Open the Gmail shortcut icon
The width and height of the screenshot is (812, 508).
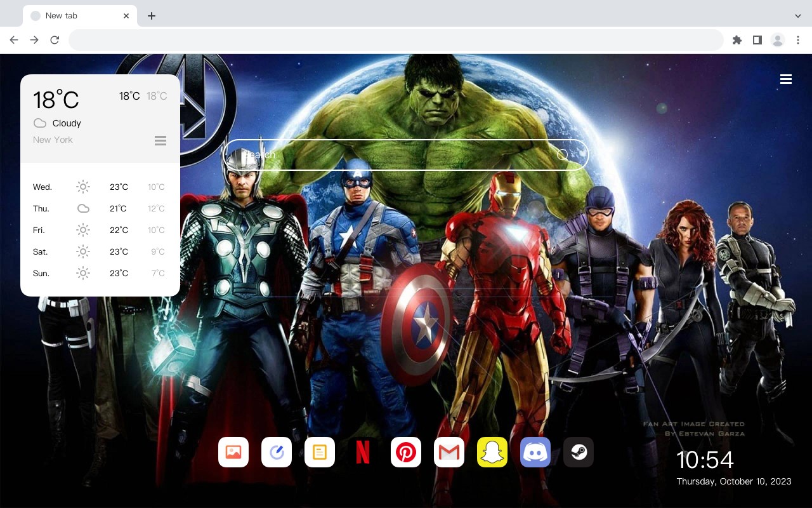point(449,452)
